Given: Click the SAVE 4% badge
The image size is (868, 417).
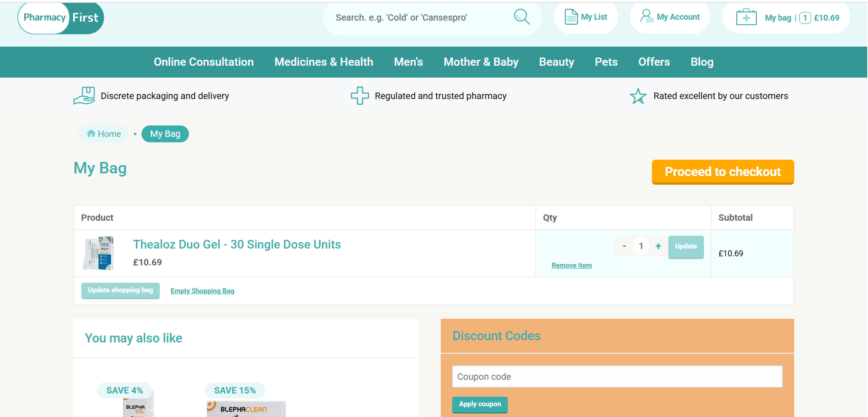Looking at the screenshot, I should tap(124, 390).
